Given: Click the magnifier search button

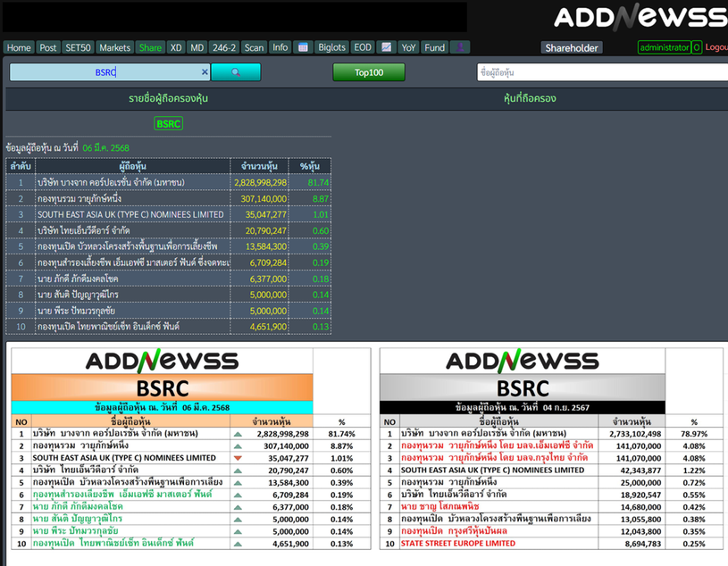Looking at the screenshot, I should (236, 72).
